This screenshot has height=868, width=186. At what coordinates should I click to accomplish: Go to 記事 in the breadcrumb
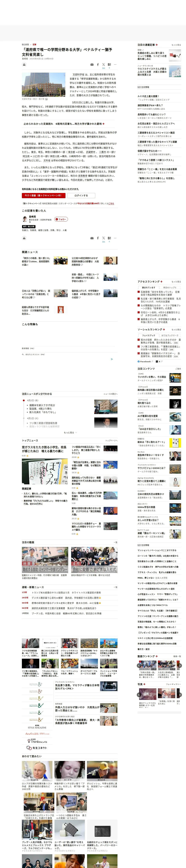click(x=34, y=44)
